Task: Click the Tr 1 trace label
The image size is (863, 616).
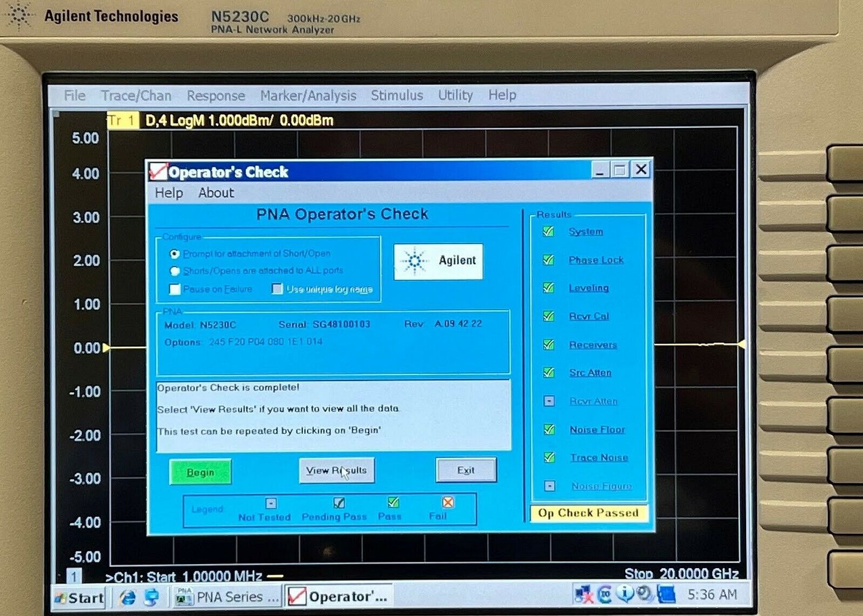Action: [122, 120]
